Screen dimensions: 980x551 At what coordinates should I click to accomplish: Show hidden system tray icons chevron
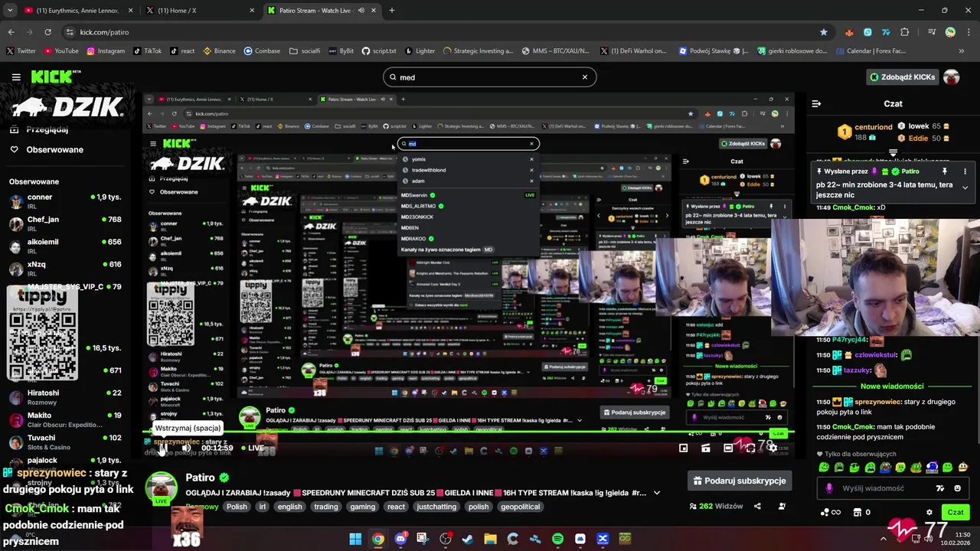883,539
